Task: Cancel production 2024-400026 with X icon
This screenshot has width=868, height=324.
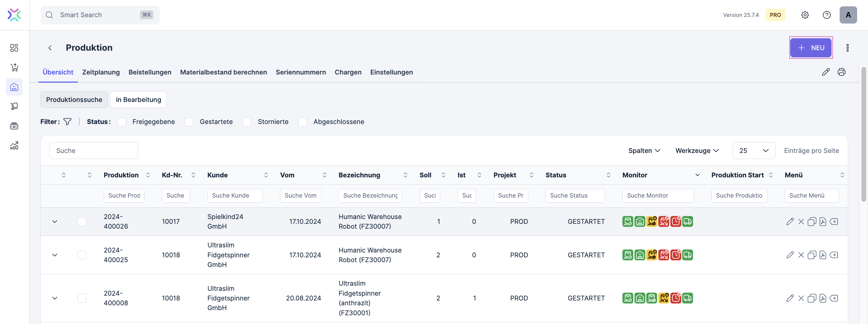Action: [801, 222]
